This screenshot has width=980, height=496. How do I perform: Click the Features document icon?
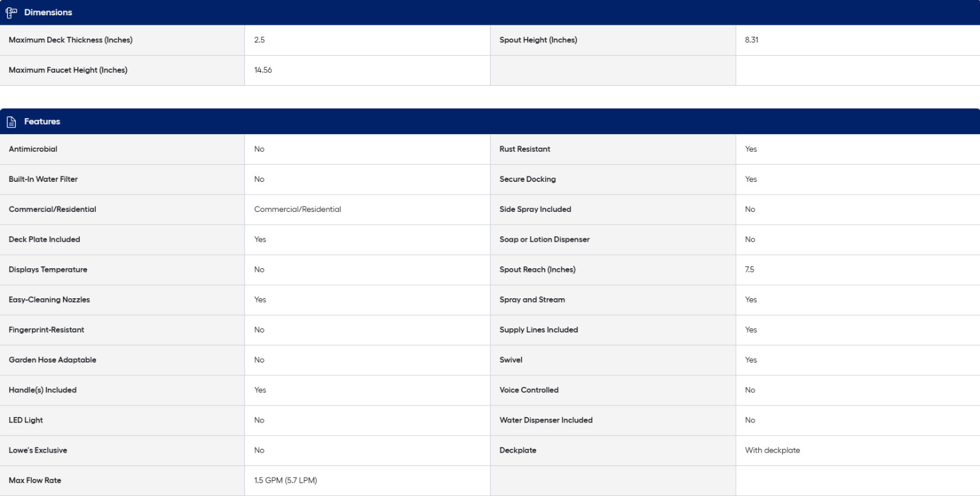(x=11, y=122)
